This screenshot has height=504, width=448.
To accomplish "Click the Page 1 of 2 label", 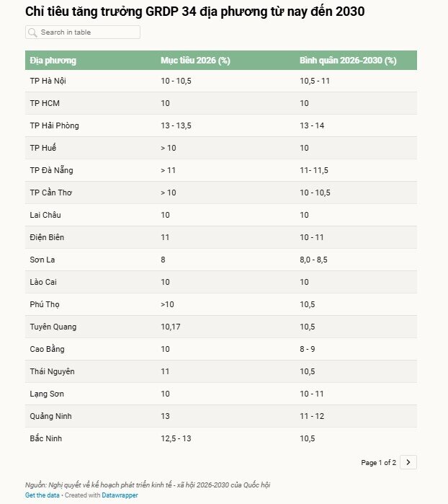I will click(378, 463).
